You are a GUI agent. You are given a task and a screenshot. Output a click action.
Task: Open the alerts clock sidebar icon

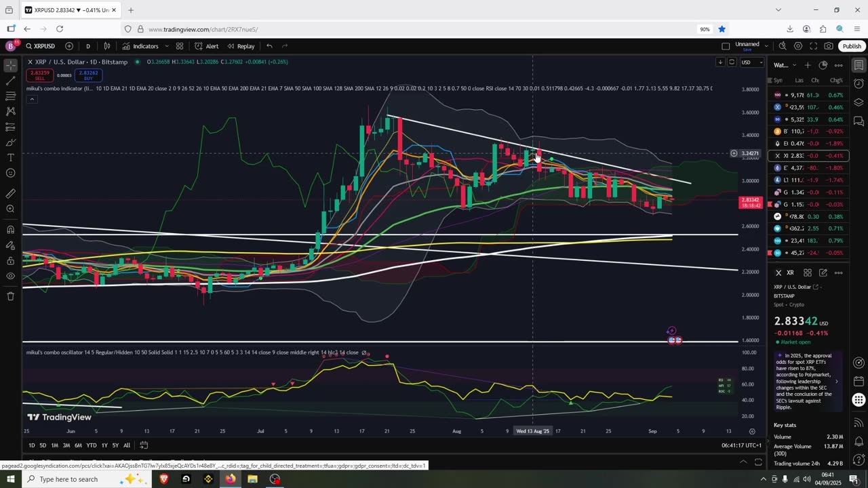859,84
